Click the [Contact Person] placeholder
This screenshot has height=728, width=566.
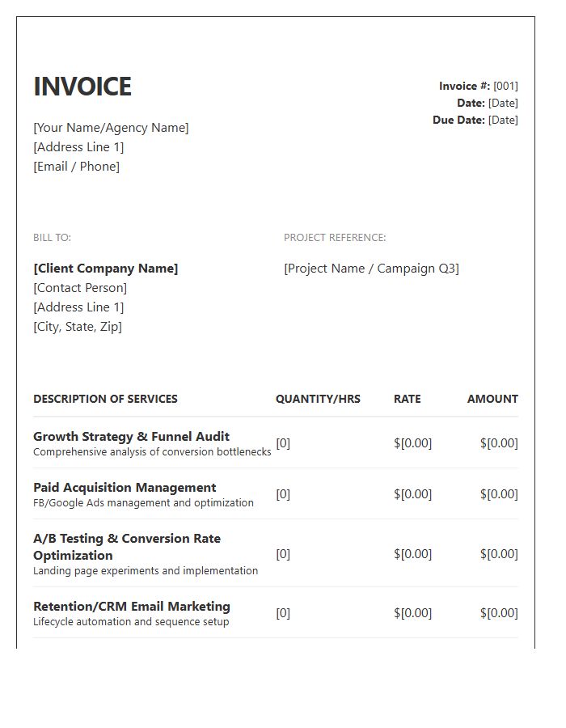click(x=80, y=288)
